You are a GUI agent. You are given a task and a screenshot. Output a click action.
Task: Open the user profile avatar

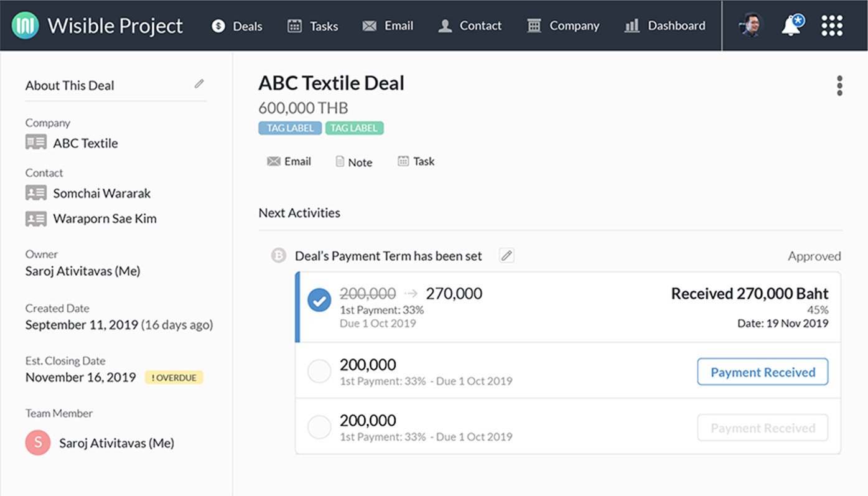tap(752, 26)
